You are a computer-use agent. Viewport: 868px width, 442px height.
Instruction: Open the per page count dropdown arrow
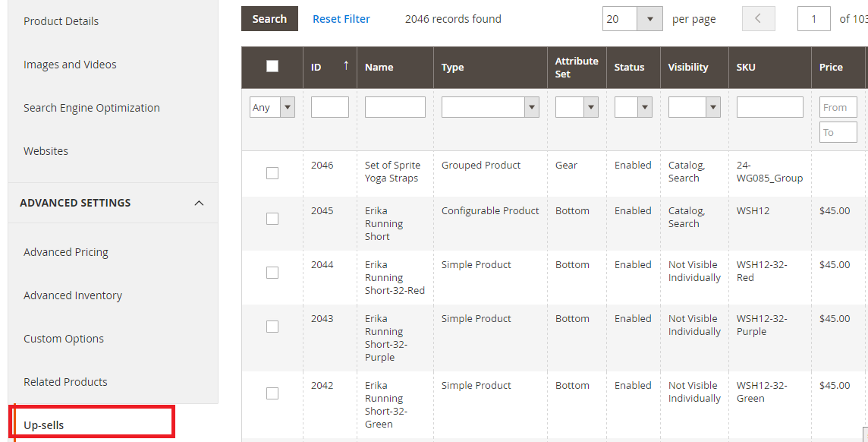(649, 19)
